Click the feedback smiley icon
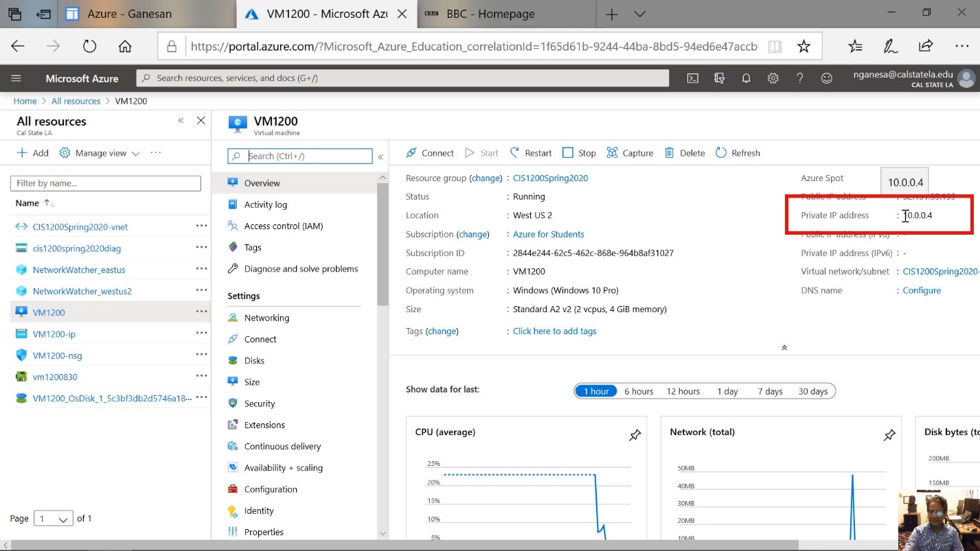980x551 pixels. pos(827,78)
